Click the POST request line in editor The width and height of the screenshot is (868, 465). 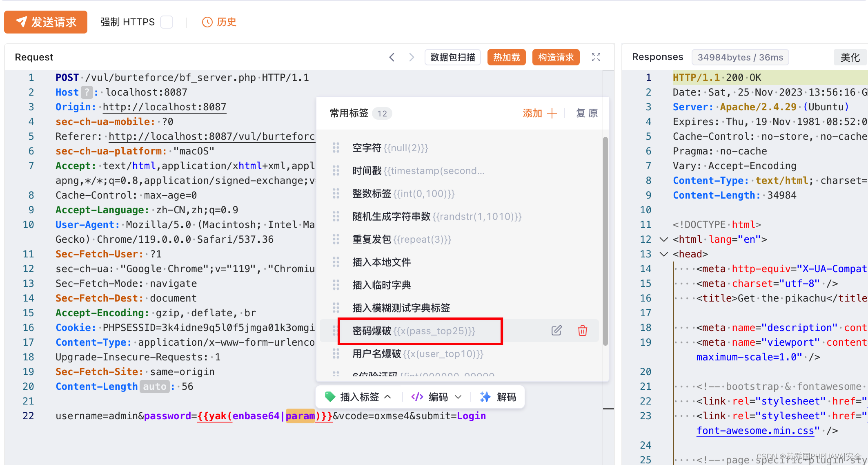[x=182, y=78]
